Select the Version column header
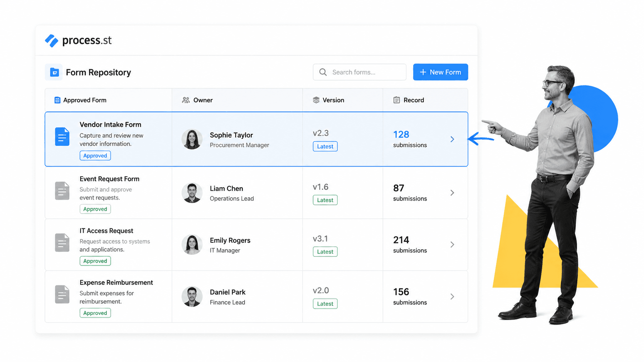644x362 pixels. point(343,100)
